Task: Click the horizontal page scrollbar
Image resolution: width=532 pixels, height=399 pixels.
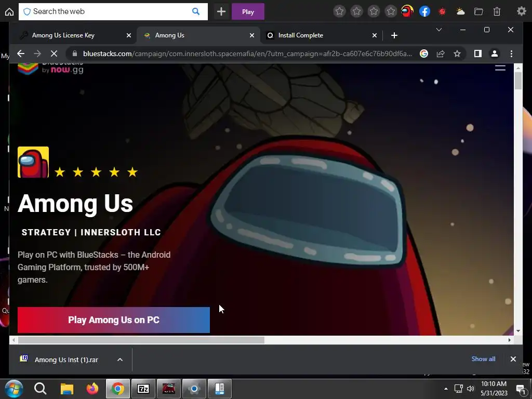Action: 141,340
